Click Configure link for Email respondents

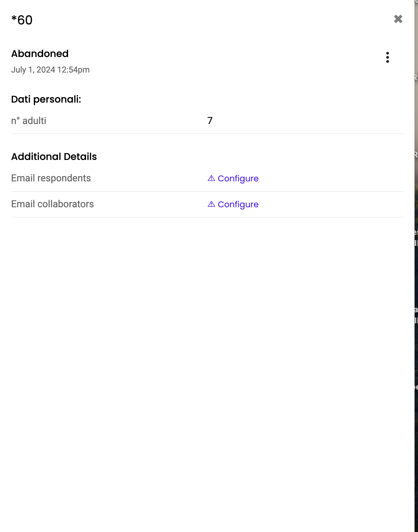point(238,179)
